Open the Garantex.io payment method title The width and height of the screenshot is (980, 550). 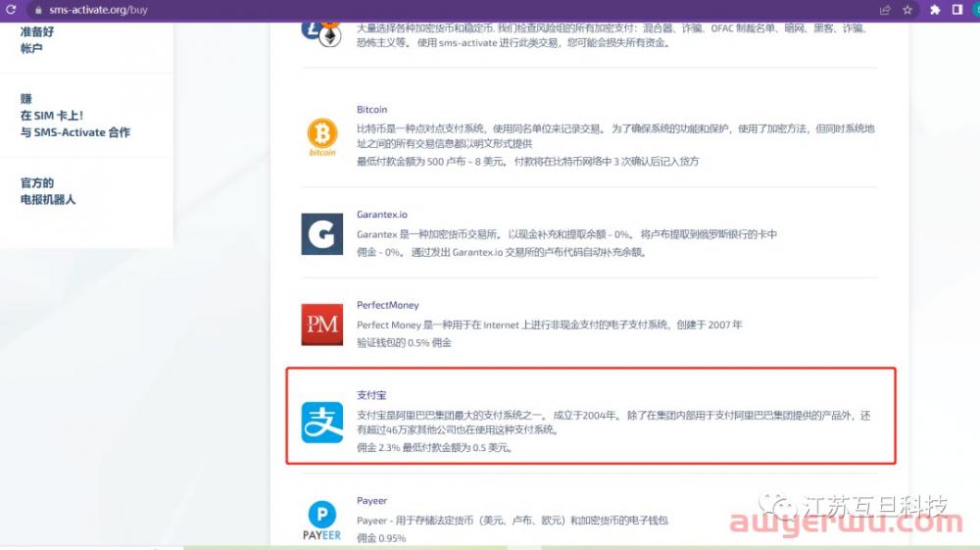382,215
